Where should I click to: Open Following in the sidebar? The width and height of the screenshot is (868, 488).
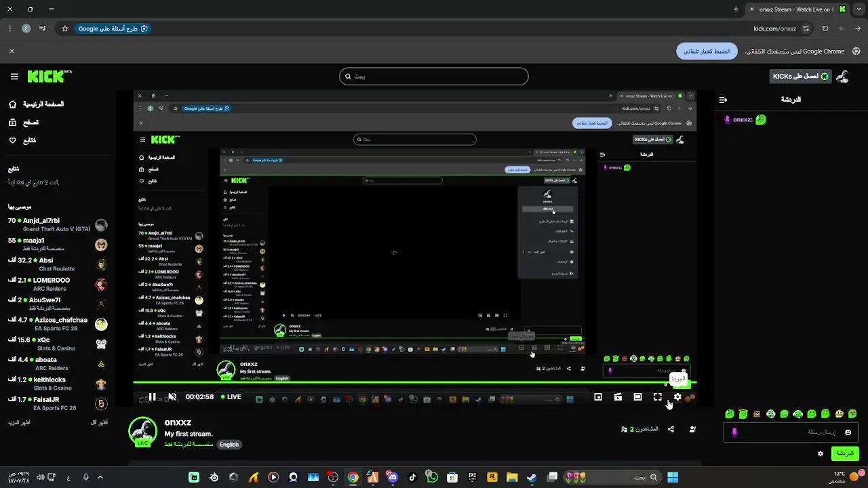pos(22,140)
